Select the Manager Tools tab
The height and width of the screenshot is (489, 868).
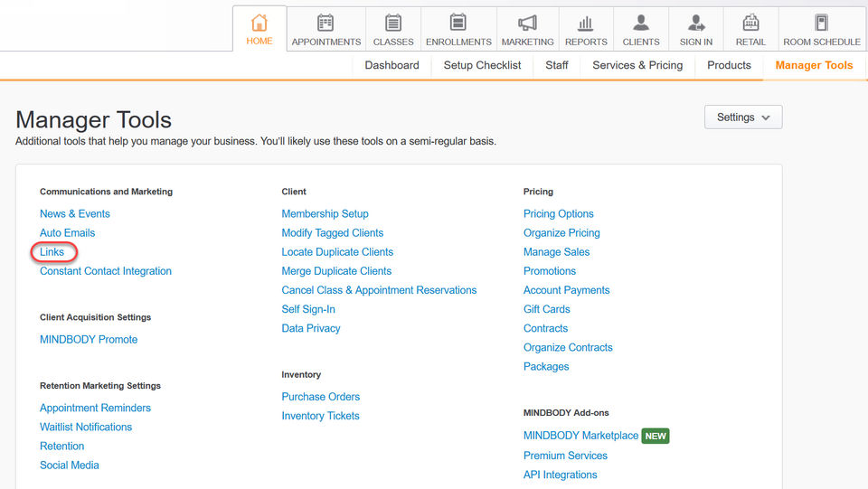814,65
